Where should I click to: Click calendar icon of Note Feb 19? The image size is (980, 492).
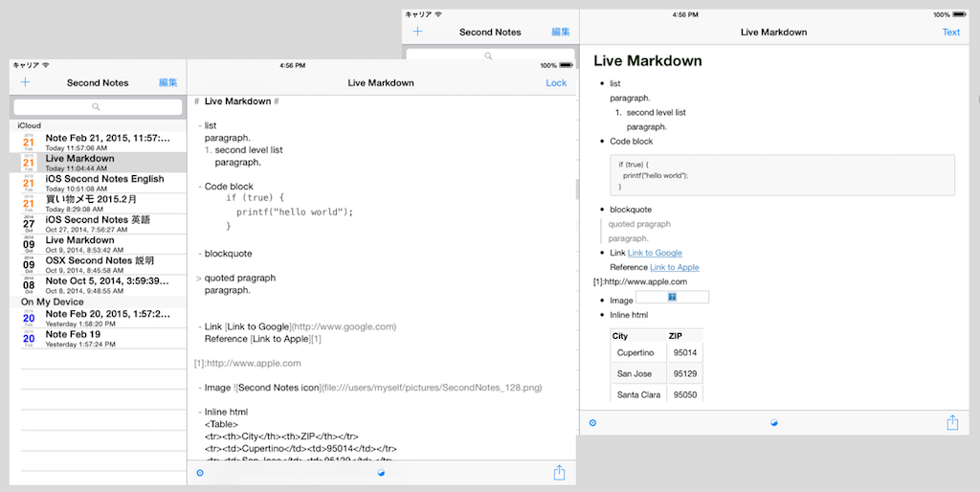(29, 338)
